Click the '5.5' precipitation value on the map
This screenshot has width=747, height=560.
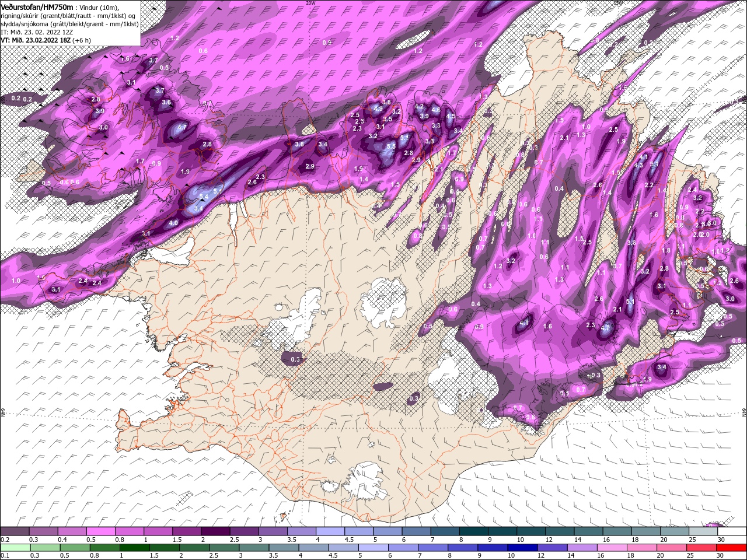[391, 146]
